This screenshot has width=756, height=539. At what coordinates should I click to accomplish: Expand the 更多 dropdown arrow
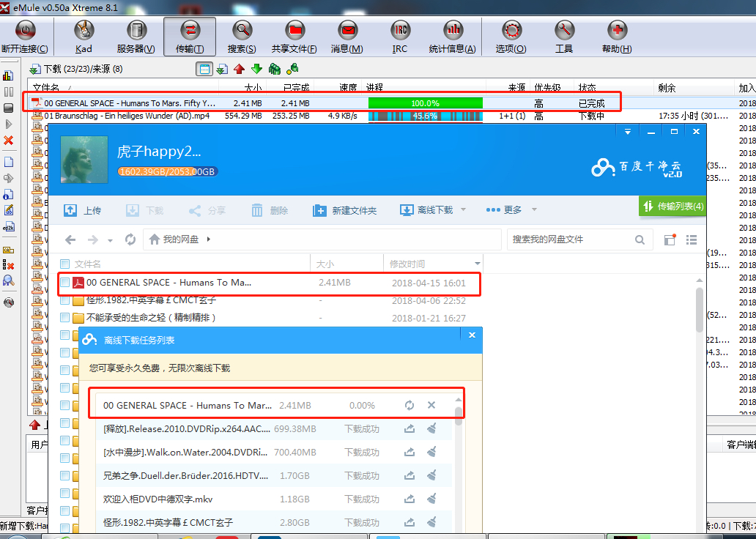tap(534, 209)
